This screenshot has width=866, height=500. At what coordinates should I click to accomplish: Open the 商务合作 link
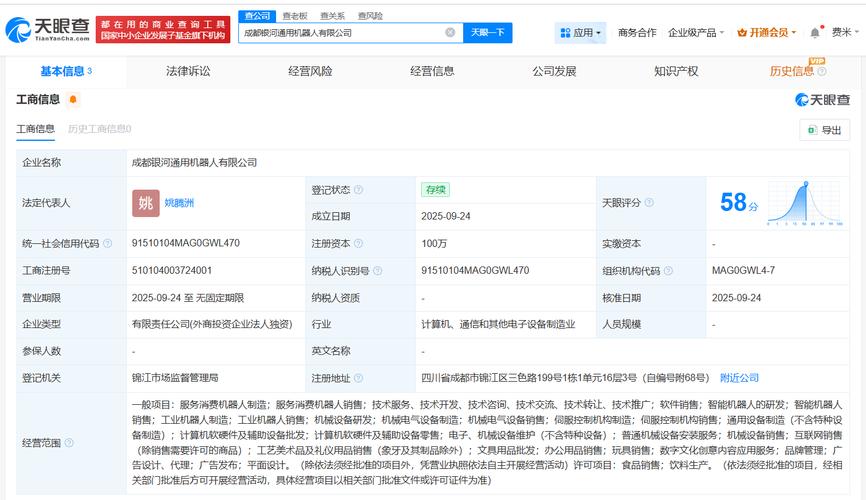tap(637, 33)
